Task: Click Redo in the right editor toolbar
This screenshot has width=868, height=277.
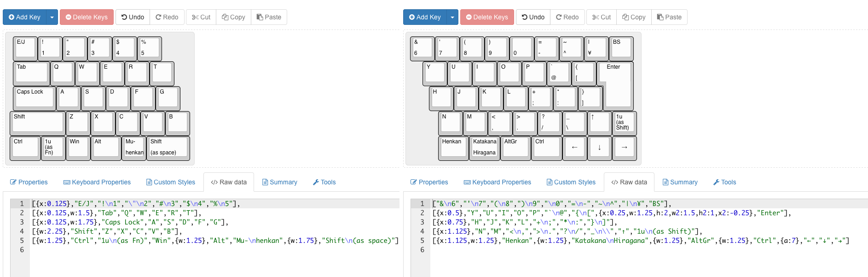Action: [567, 17]
